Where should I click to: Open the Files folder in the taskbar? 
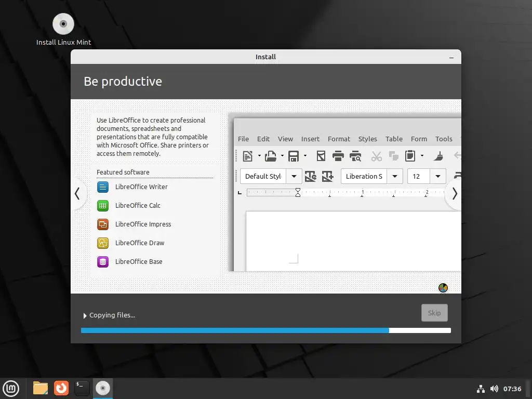tap(41, 388)
